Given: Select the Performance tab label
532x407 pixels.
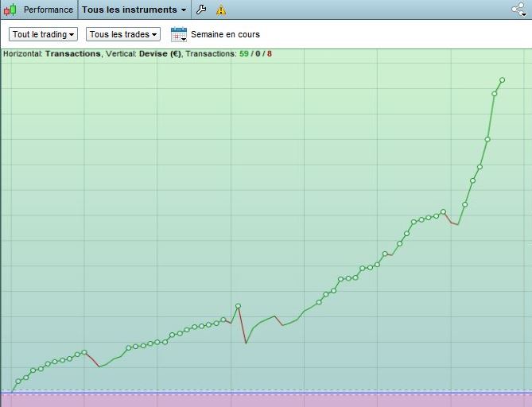Looking at the screenshot, I should (48, 10).
